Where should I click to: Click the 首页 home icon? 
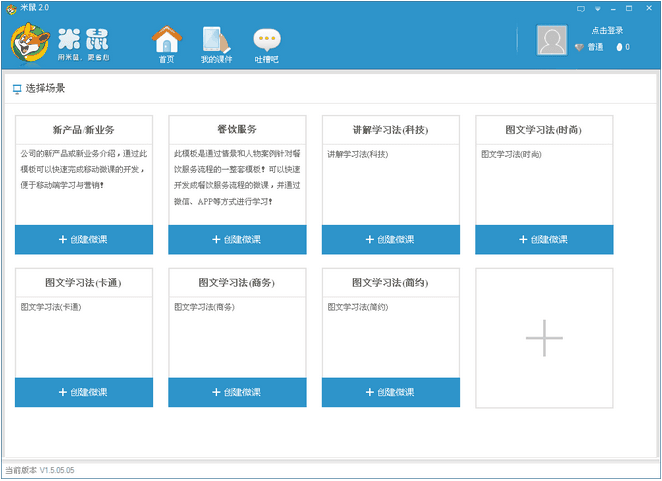tap(167, 41)
